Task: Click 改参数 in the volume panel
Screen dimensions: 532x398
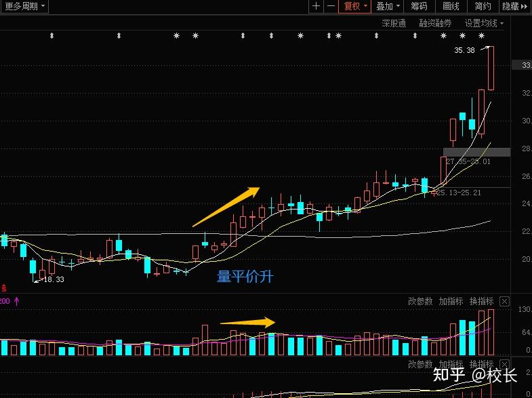Action: pos(420,301)
